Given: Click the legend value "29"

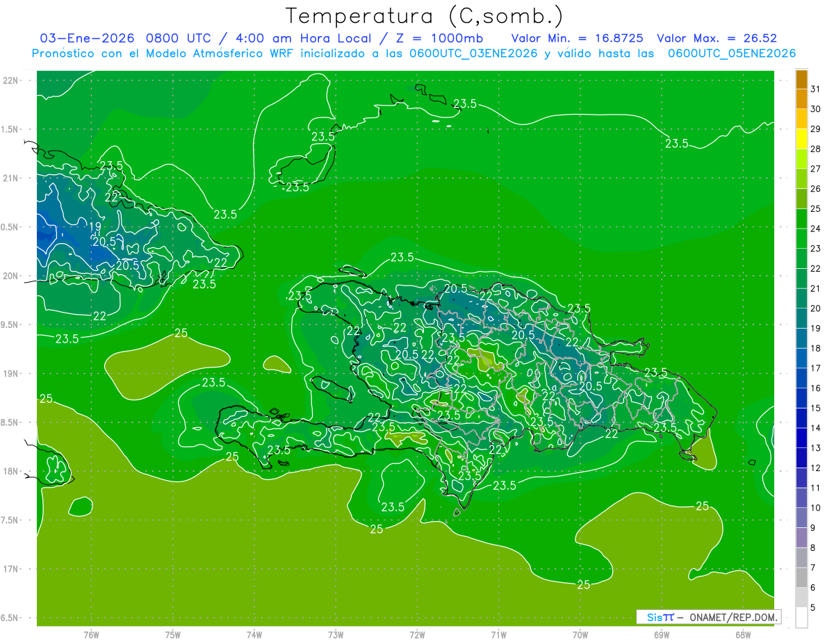Looking at the screenshot, I should [816, 129].
